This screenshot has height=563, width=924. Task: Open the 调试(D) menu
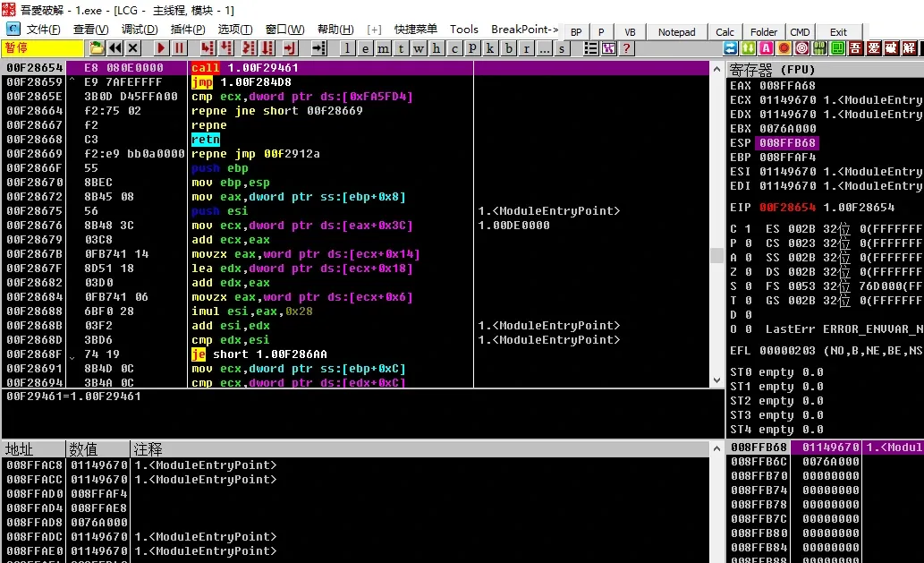(x=139, y=30)
